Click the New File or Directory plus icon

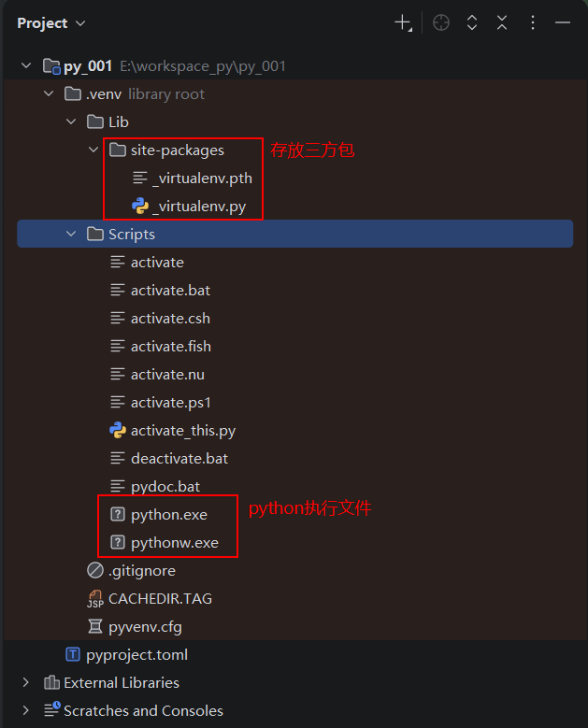(403, 22)
